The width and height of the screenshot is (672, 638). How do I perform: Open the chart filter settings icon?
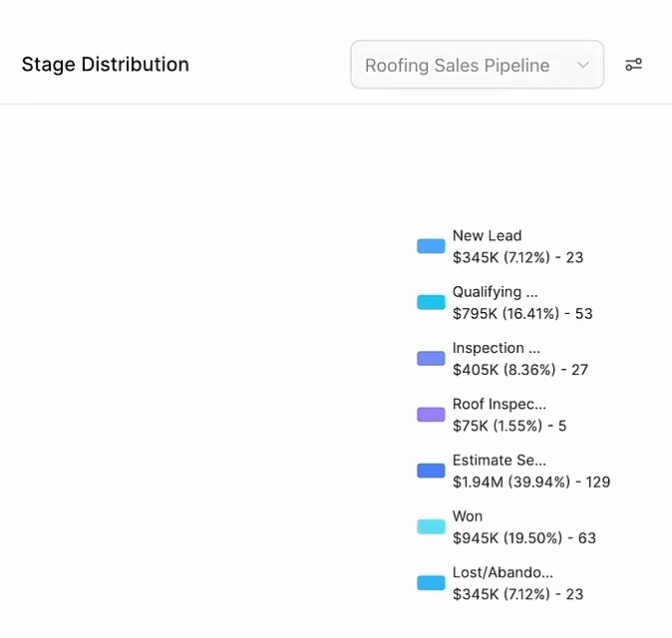(x=633, y=65)
